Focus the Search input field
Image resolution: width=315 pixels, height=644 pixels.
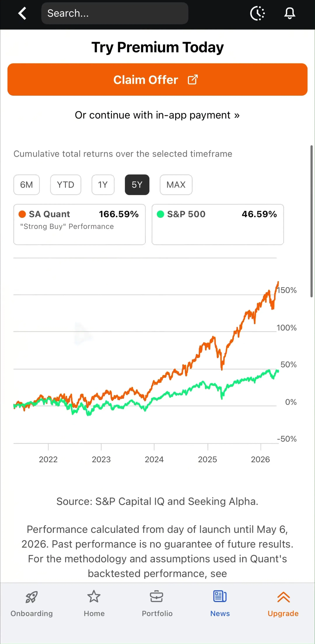coord(115,13)
